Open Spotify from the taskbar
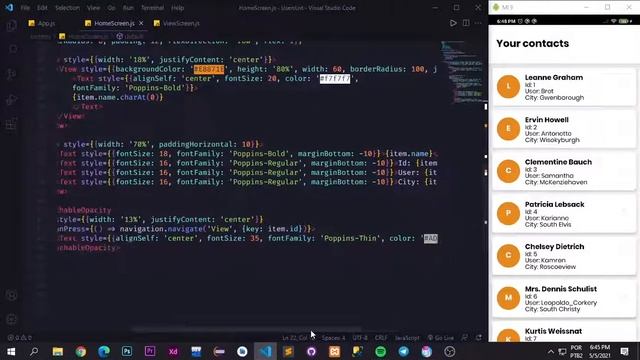Screen dimensions: 640x360 coord(380,351)
